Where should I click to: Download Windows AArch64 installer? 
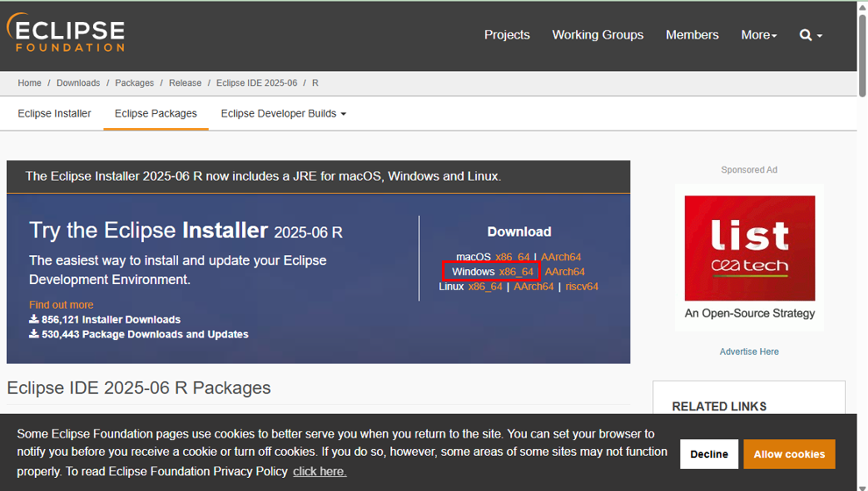(x=565, y=272)
